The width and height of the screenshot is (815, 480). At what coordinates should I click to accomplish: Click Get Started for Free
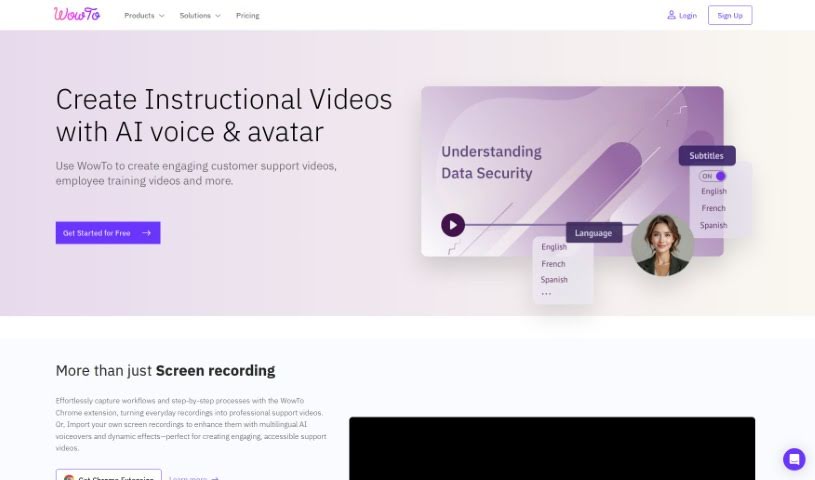(108, 233)
